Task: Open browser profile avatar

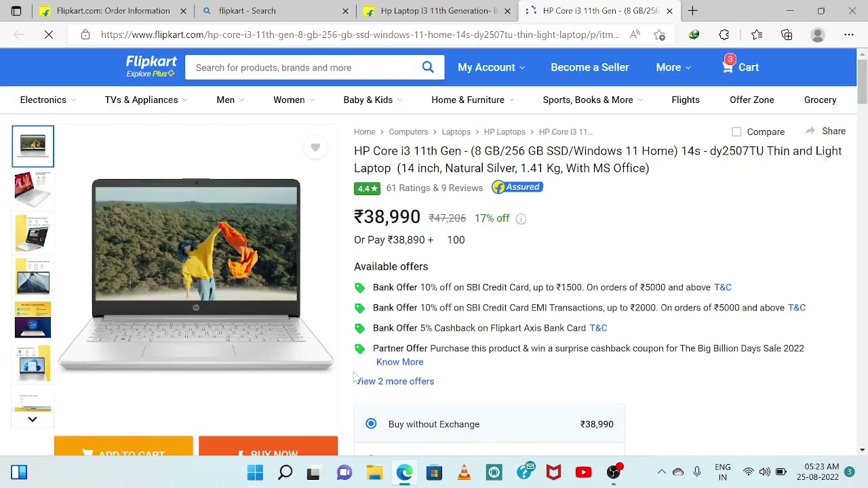Action: [x=818, y=35]
